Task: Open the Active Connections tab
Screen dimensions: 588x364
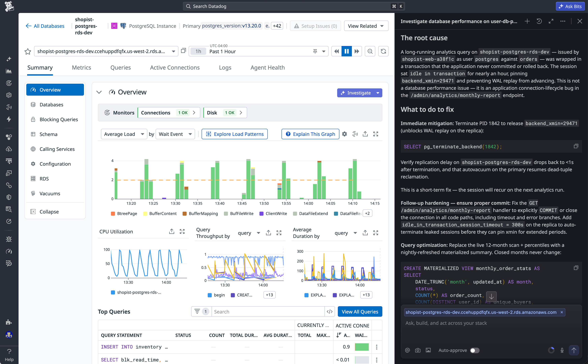Action: coord(175,68)
